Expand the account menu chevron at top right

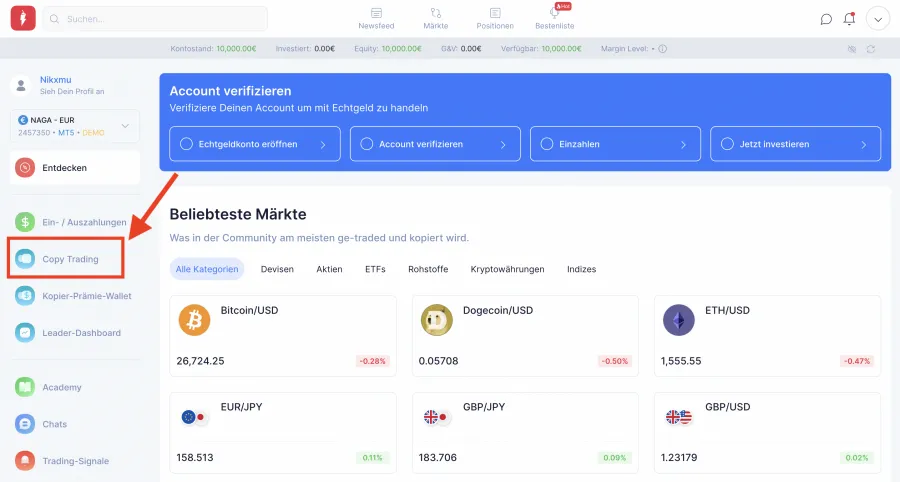tap(878, 19)
